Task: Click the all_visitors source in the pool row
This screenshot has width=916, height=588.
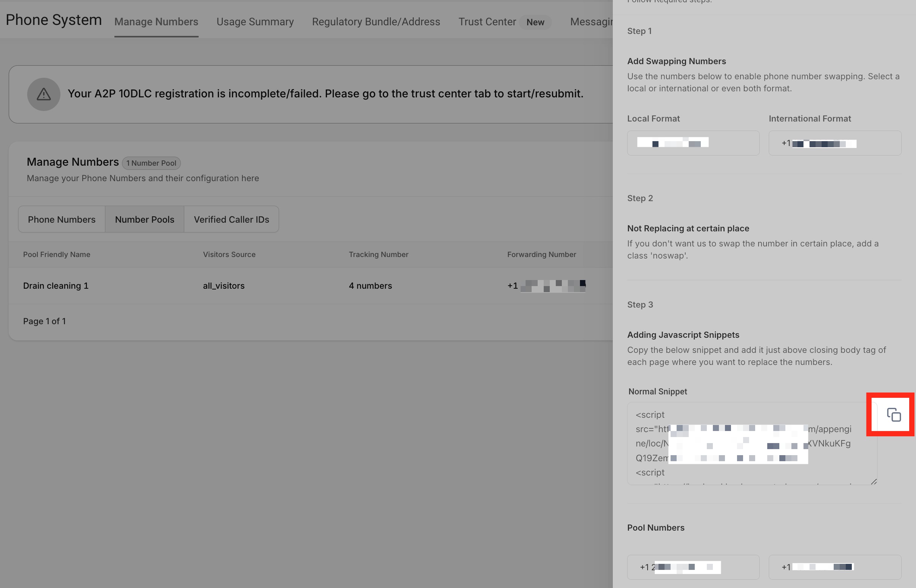Action: pos(224,286)
